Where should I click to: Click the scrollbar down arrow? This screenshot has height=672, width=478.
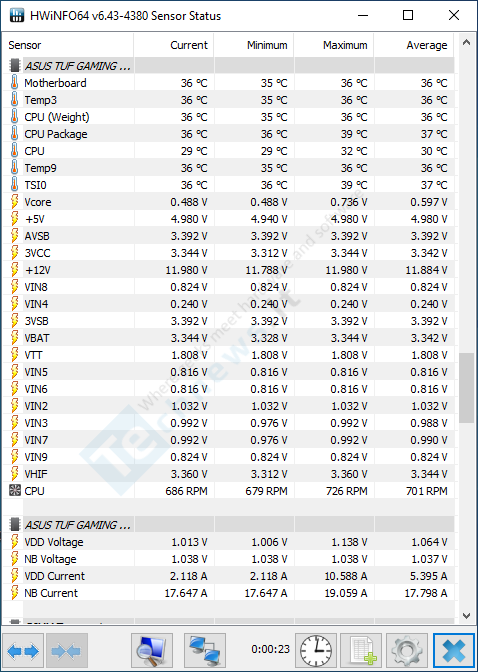tap(466, 616)
